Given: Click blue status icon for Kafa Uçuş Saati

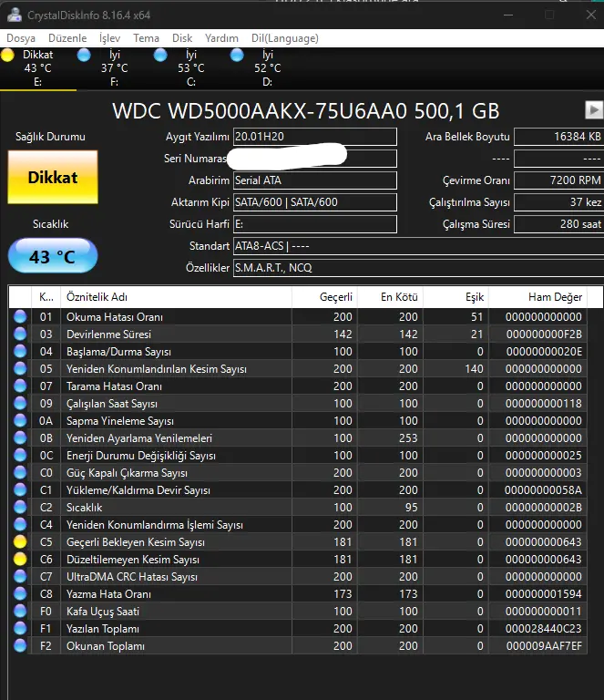Looking at the screenshot, I should coord(20,611).
